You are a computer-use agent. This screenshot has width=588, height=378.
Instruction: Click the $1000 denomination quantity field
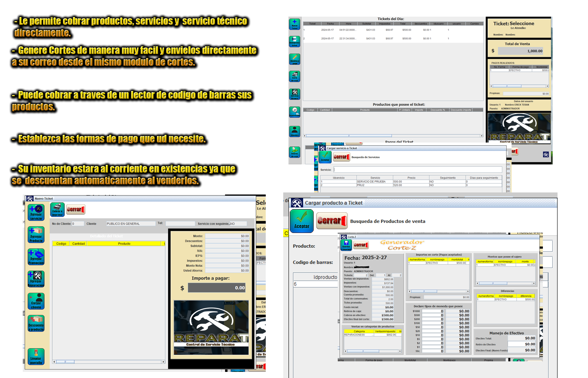click(x=433, y=311)
